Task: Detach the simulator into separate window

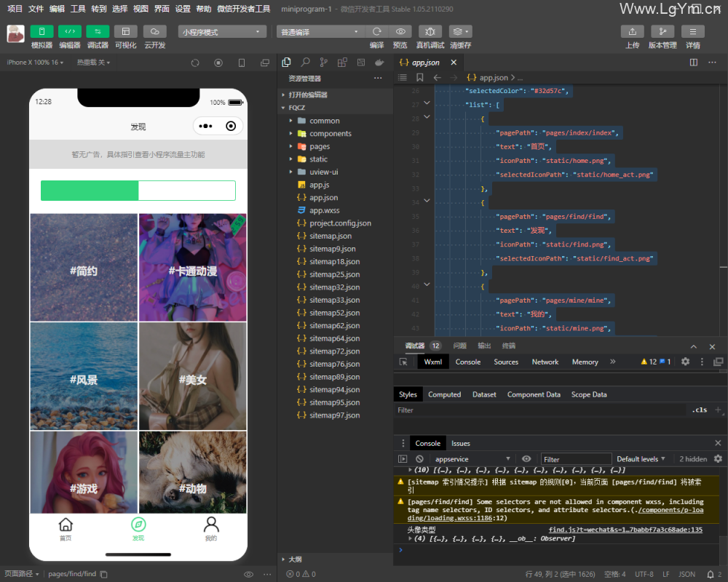Action: point(265,63)
